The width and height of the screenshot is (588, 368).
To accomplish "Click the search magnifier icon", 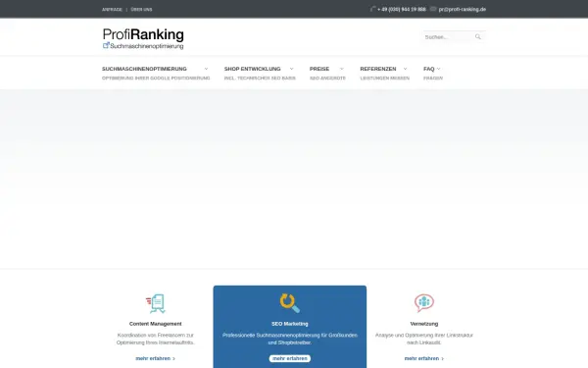I will 478,37.
